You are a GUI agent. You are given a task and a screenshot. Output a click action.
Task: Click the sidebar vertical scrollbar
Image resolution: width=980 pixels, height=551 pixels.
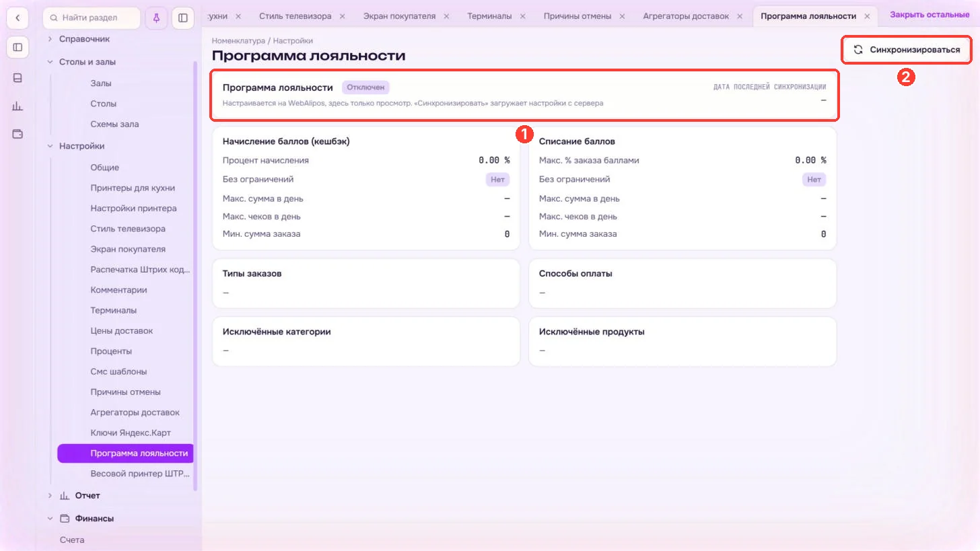click(x=195, y=276)
